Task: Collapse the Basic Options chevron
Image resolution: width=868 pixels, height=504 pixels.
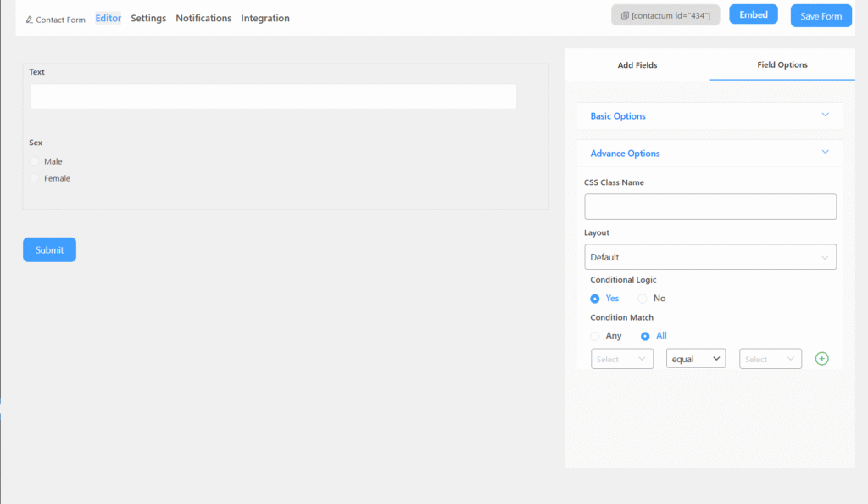Action: pyautogui.click(x=824, y=115)
